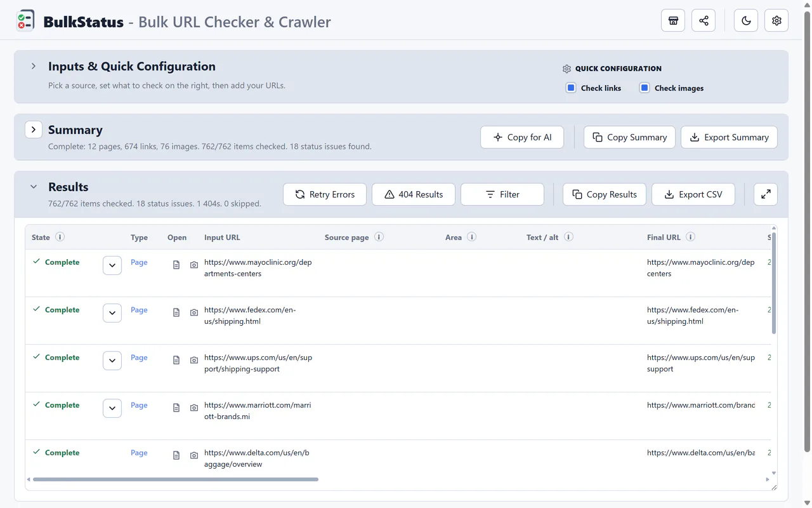Screen dimensions: 812x508
Task: Expand results table to fullscreen
Action: [766, 194]
